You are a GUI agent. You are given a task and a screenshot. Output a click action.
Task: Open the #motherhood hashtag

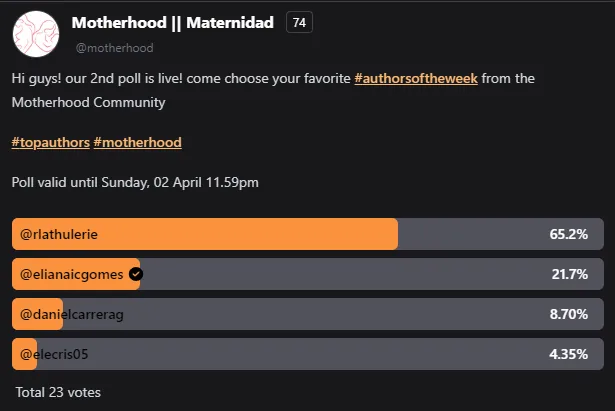coord(138,142)
